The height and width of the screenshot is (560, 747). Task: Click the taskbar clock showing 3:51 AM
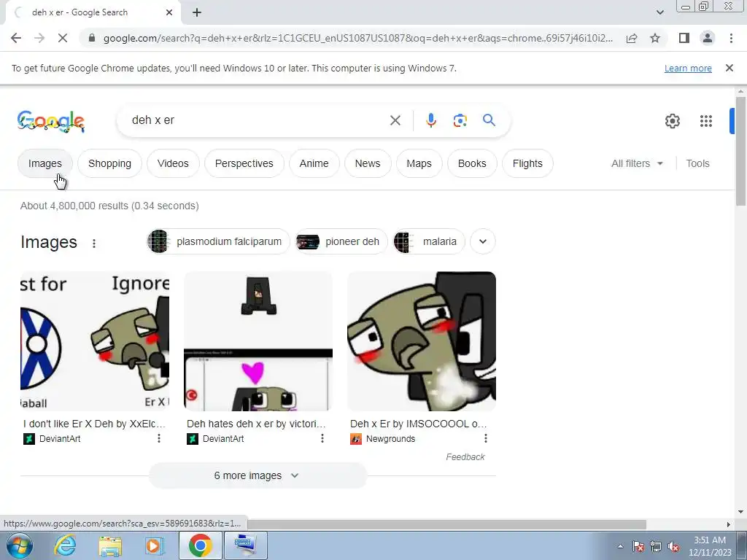point(709,546)
